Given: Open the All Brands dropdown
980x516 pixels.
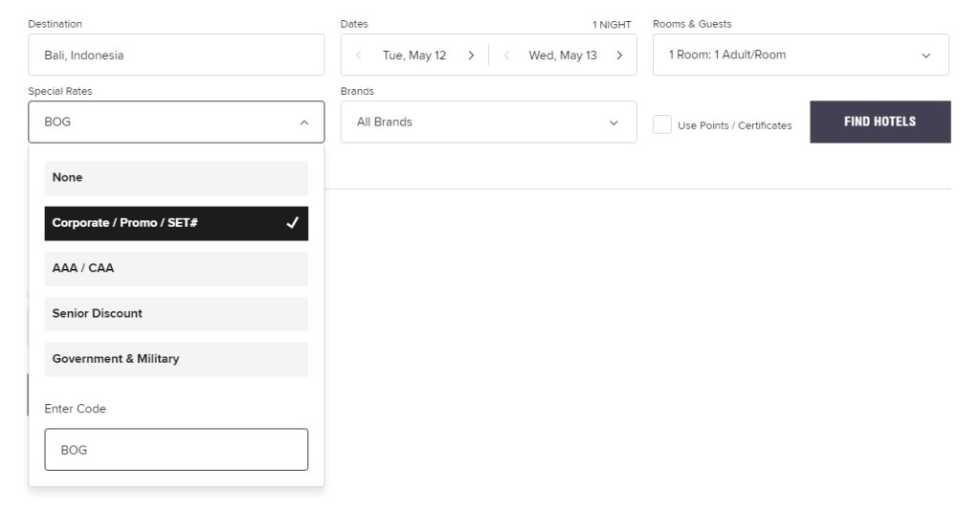Looking at the screenshot, I should point(479,123).
